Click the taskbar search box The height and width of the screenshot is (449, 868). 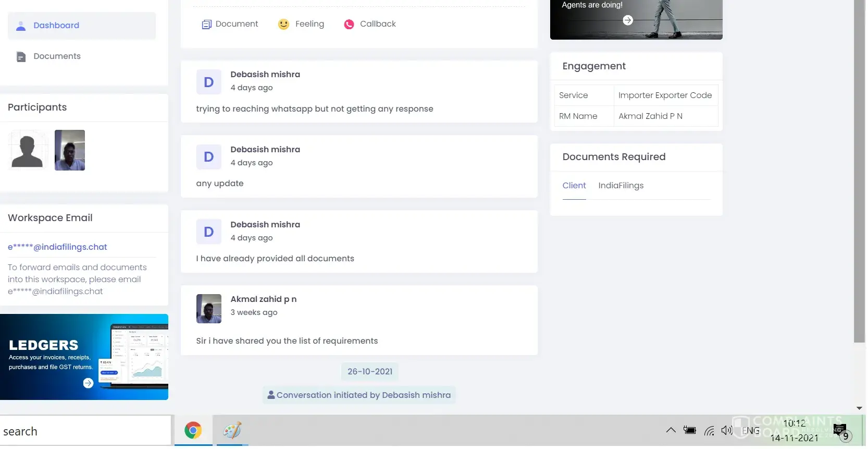pos(86,431)
